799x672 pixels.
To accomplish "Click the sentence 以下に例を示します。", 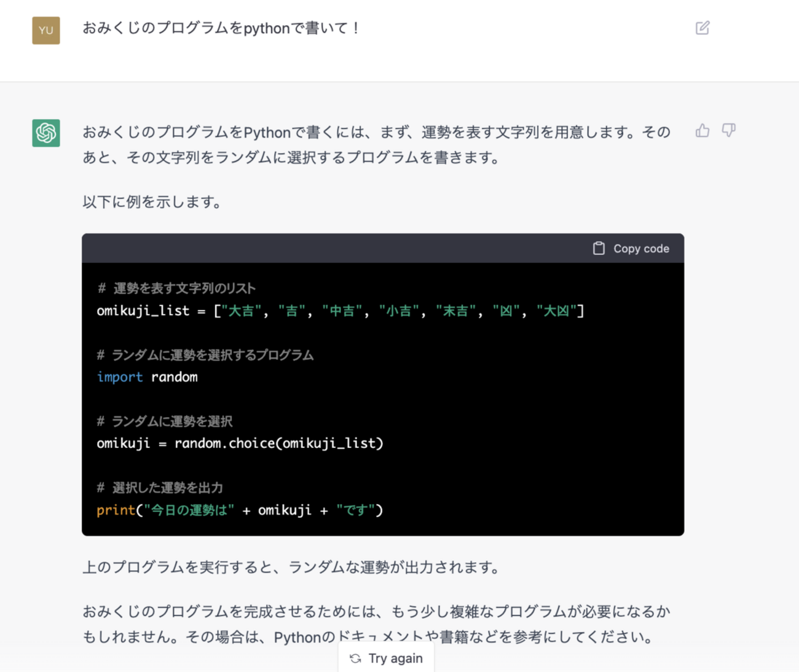I will pos(152,202).
